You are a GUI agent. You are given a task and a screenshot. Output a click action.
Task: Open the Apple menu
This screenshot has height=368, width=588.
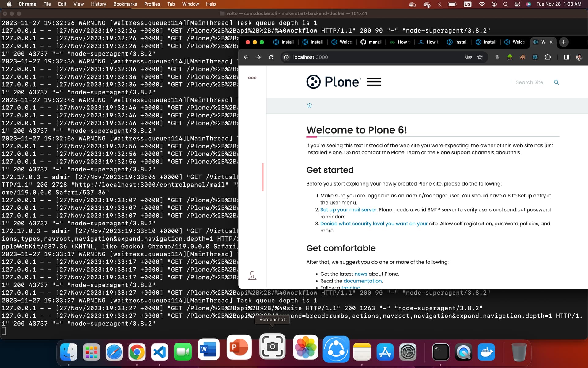pos(9,4)
